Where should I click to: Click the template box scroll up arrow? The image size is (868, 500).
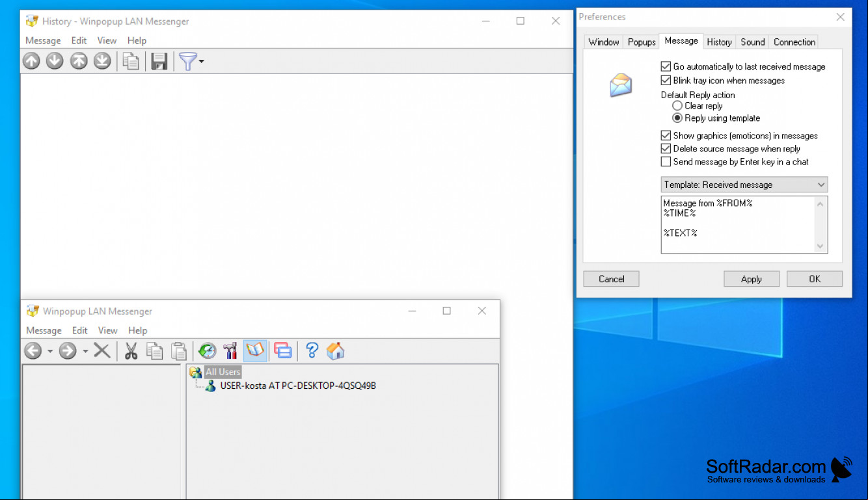tap(821, 204)
